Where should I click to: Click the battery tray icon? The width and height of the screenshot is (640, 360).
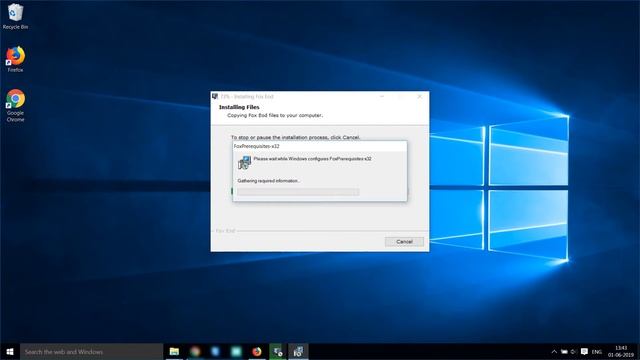[x=564, y=351]
